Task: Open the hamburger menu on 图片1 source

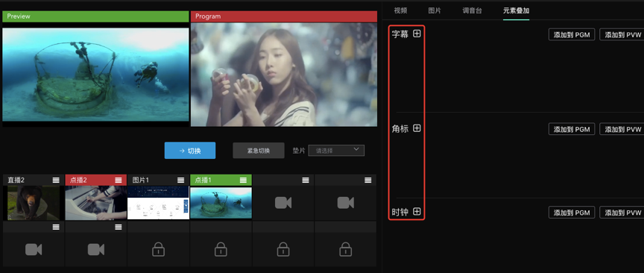Action: click(180, 180)
